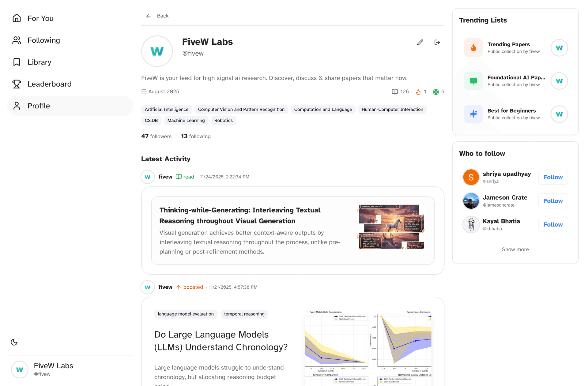Expand Show more under Who to follow
The width and height of the screenshot is (588, 386).
point(515,249)
